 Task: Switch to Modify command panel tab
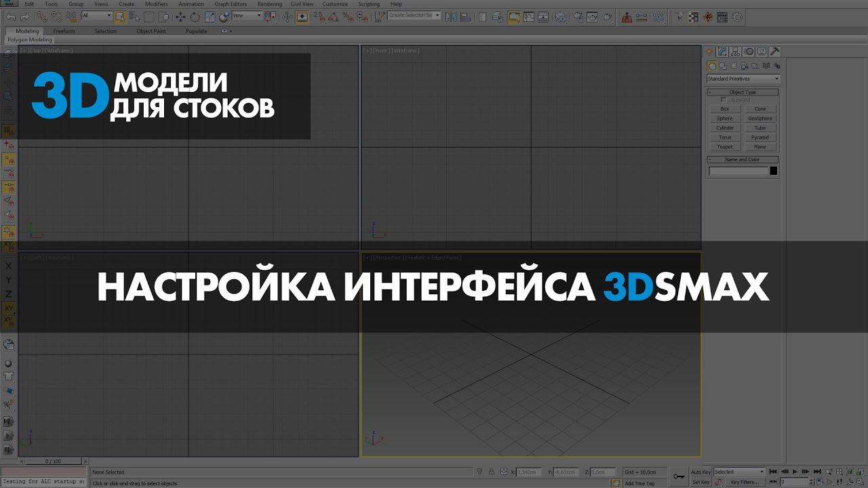tap(723, 52)
